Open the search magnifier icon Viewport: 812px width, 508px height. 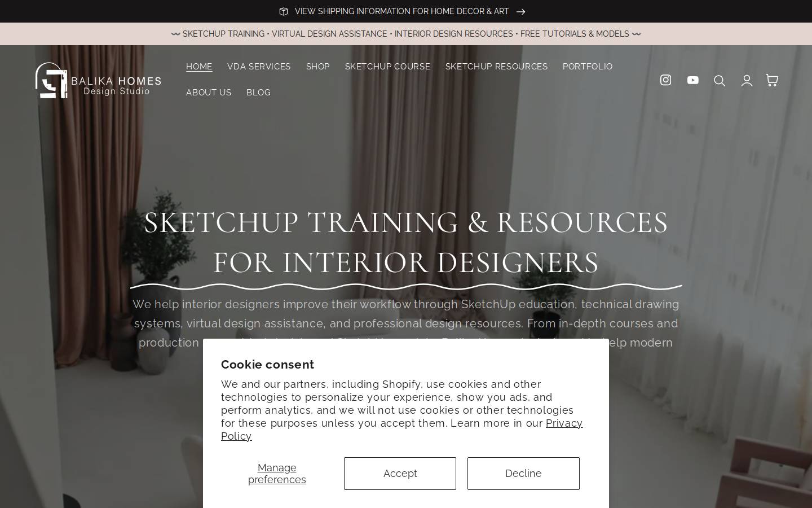720,81
